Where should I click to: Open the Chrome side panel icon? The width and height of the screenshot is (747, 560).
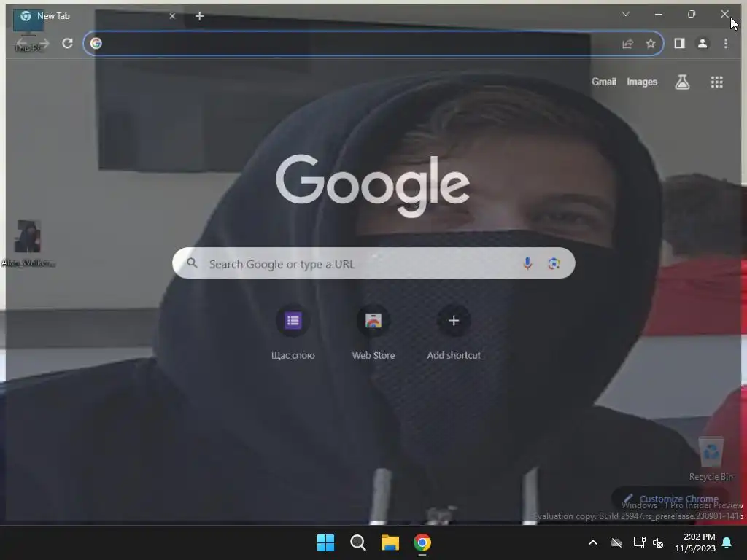point(679,44)
